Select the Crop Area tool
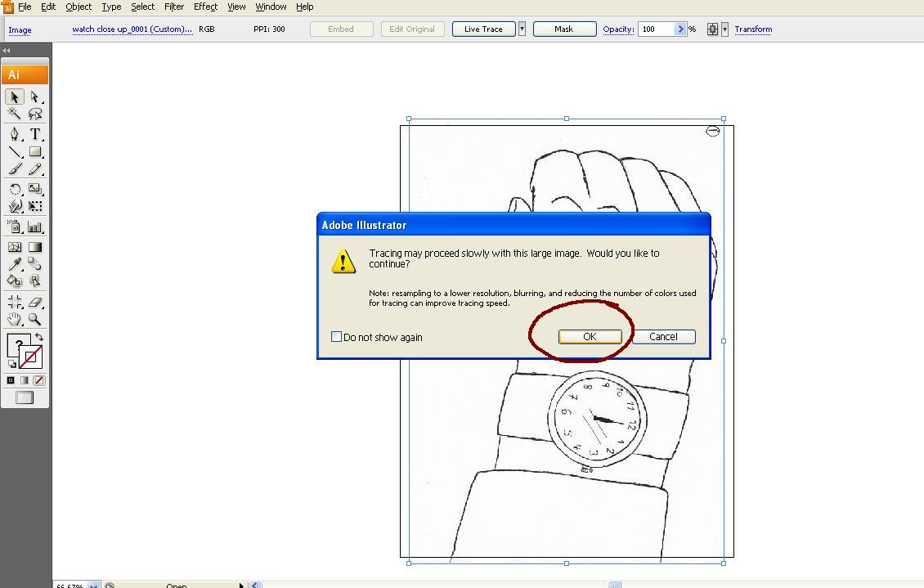This screenshot has width=924, height=588. [15, 302]
